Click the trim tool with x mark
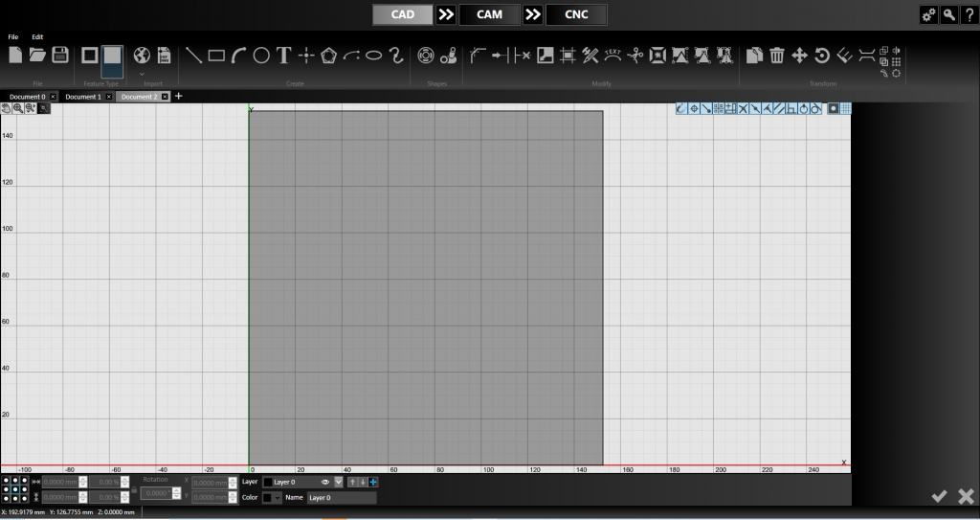Screen dimensions: 980x520 tap(523, 56)
